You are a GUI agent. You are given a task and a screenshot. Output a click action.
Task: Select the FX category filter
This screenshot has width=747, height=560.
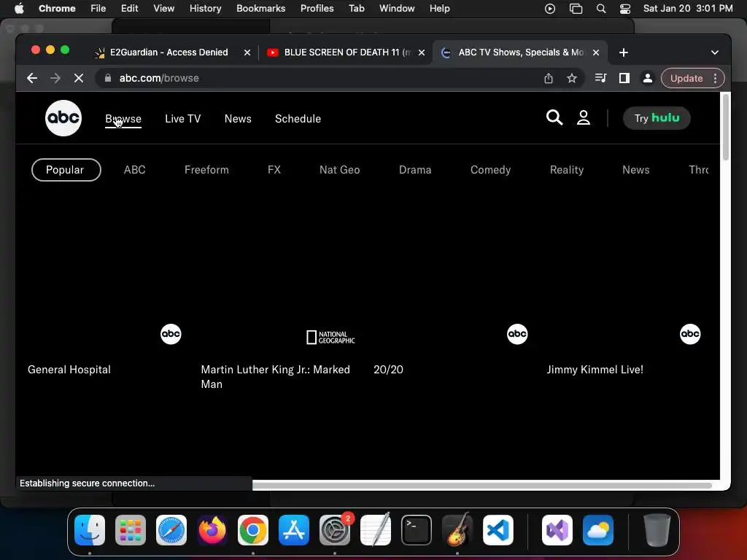274,170
